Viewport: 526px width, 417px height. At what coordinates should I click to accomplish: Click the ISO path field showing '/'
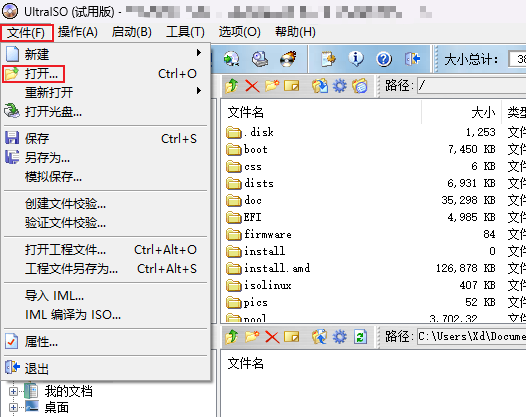pos(471,86)
